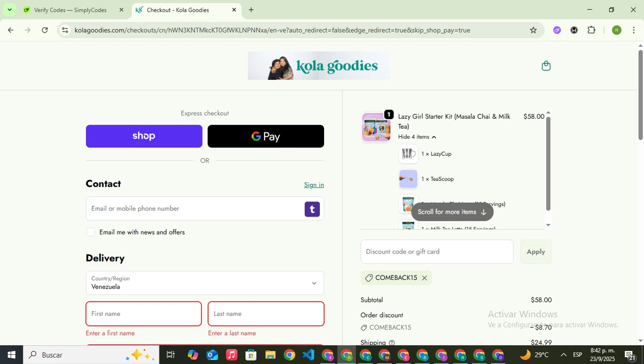Image resolution: width=644 pixels, height=364 pixels.
Task: Click the ESP language indicator
Action: click(x=577, y=355)
